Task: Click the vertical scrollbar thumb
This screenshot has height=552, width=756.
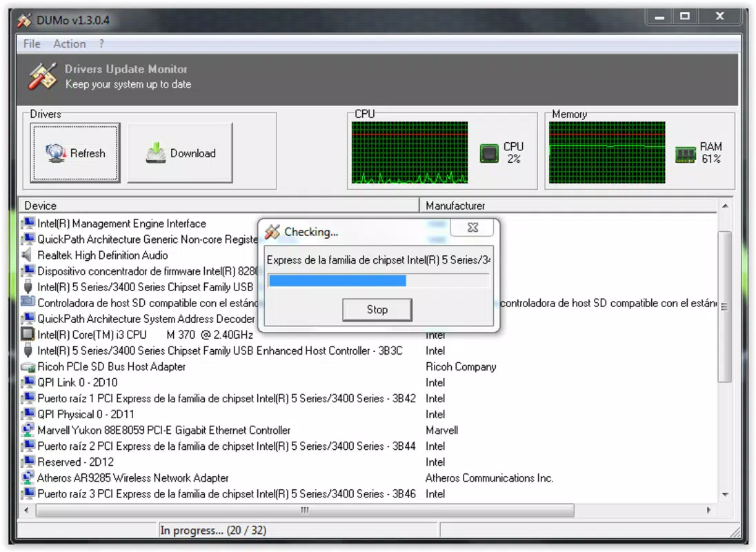Action: click(x=725, y=306)
